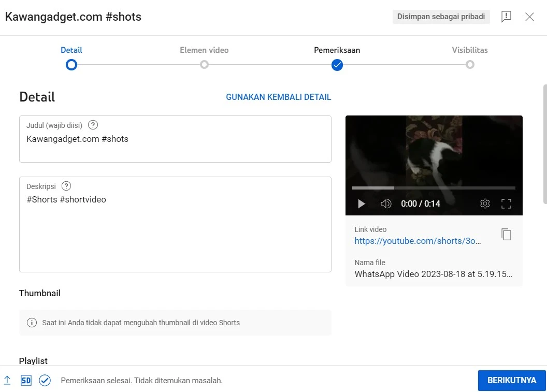The width and height of the screenshot is (547, 392).
Task: Play the video preview
Action: click(x=362, y=204)
